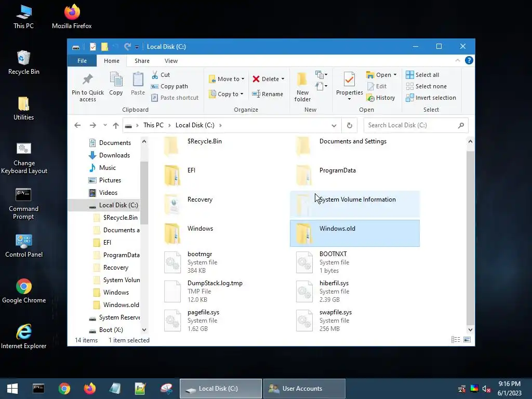The image size is (532, 399).
Task: Click the refresh button beside address bar
Action: [x=350, y=126]
